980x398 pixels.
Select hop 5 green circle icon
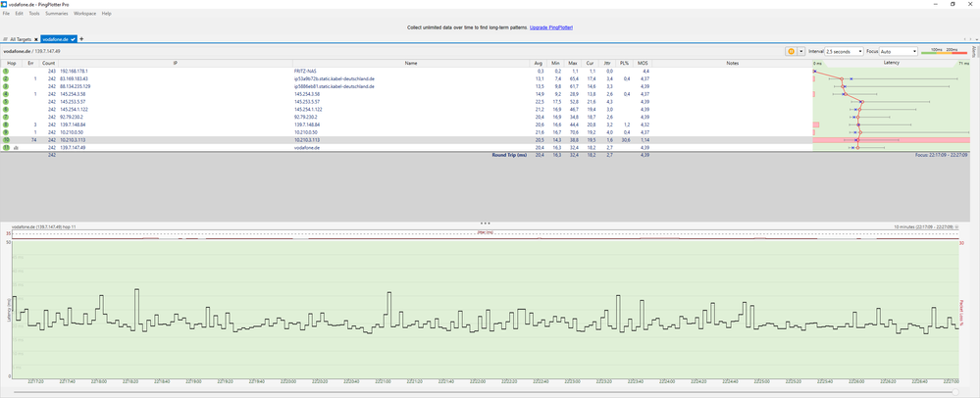pyautogui.click(x=6, y=101)
